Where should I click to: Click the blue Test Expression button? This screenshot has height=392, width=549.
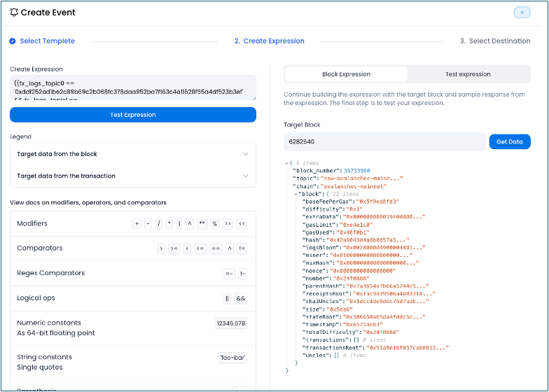133,115
